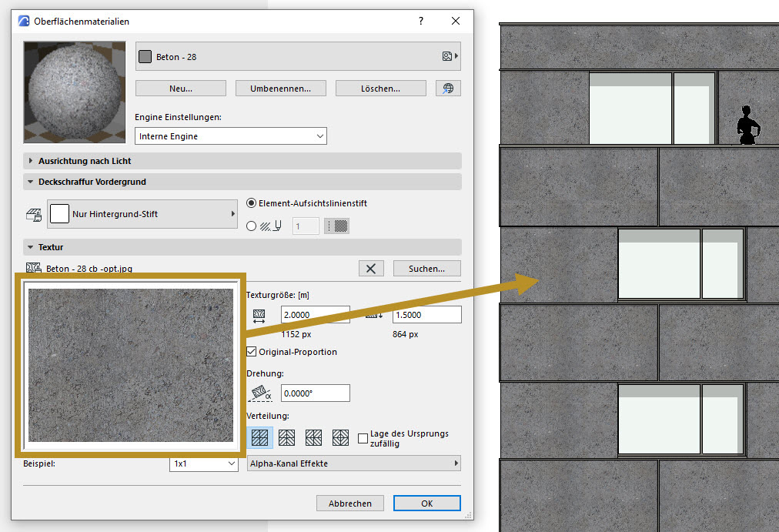Open the Interne Engine dropdown
779x532 pixels.
[230, 136]
